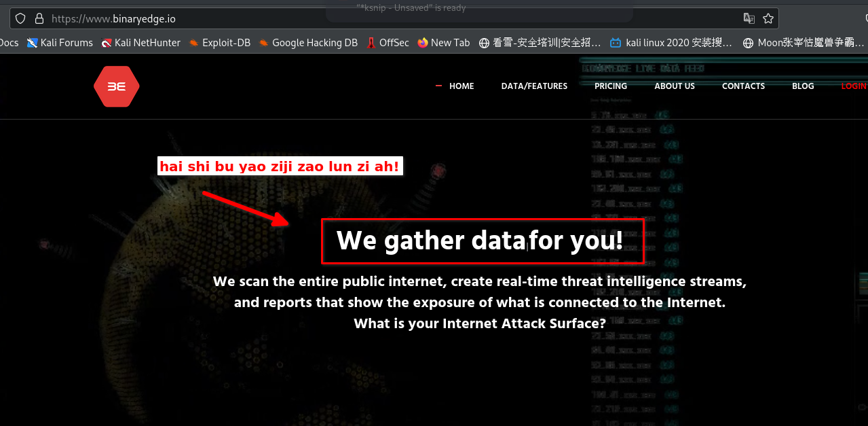
Task: Open the Kali NetHunter bookmark
Action: (x=140, y=43)
